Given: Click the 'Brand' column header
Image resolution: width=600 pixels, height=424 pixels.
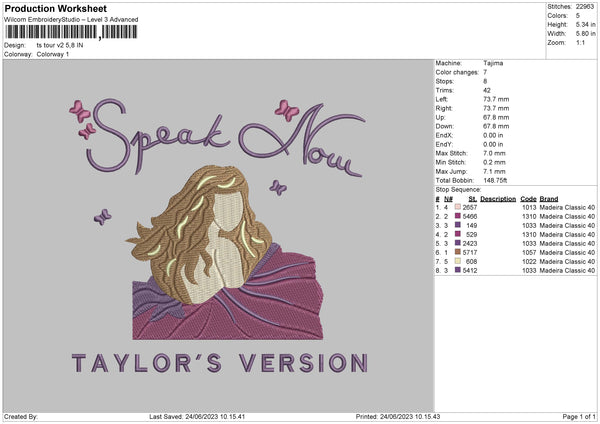Looking at the screenshot, I should pyautogui.click(x=549, y=199).
